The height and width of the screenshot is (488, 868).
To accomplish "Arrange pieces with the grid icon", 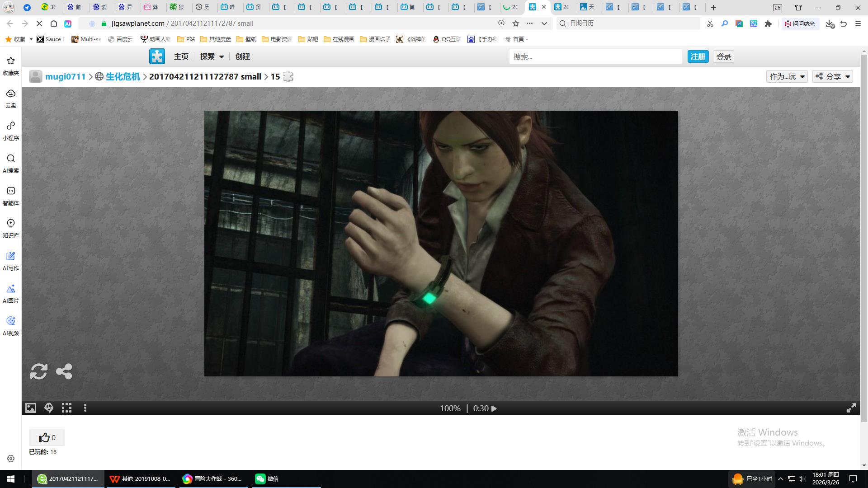I will pos(67,408).
